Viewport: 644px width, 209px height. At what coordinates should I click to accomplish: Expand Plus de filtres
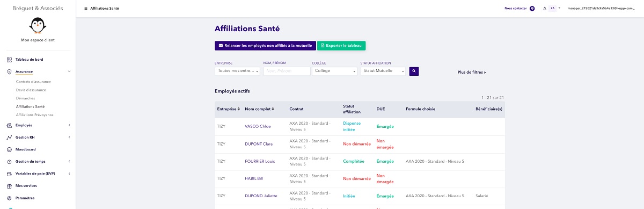click(x=472, y=72)
